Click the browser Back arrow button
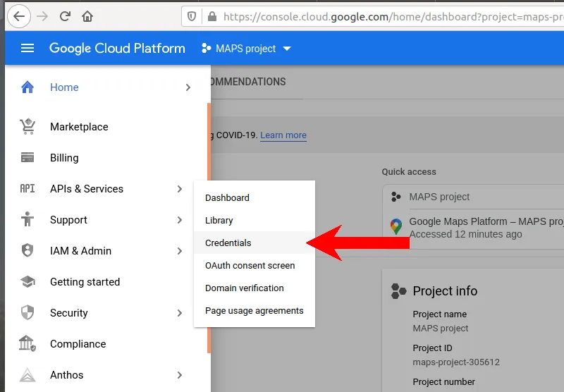This screenshot has height=392, width=564. (x=19, y=16)
